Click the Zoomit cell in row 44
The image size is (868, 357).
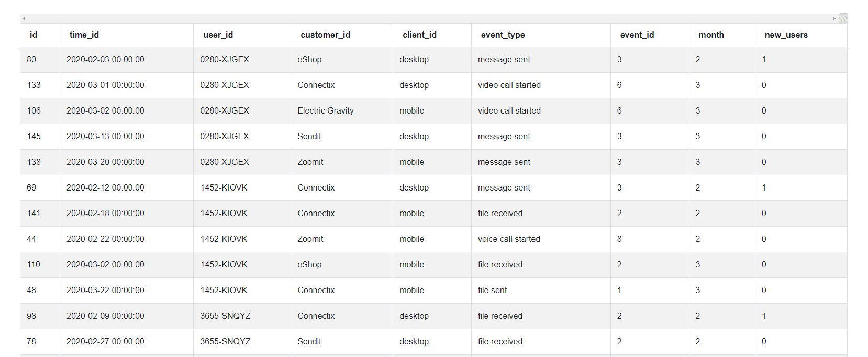(x=310, y=239)
